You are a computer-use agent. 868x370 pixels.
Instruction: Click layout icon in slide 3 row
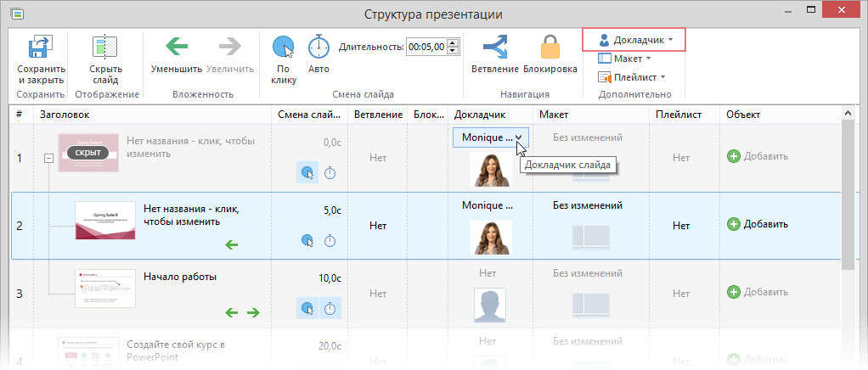pos(591,304)
